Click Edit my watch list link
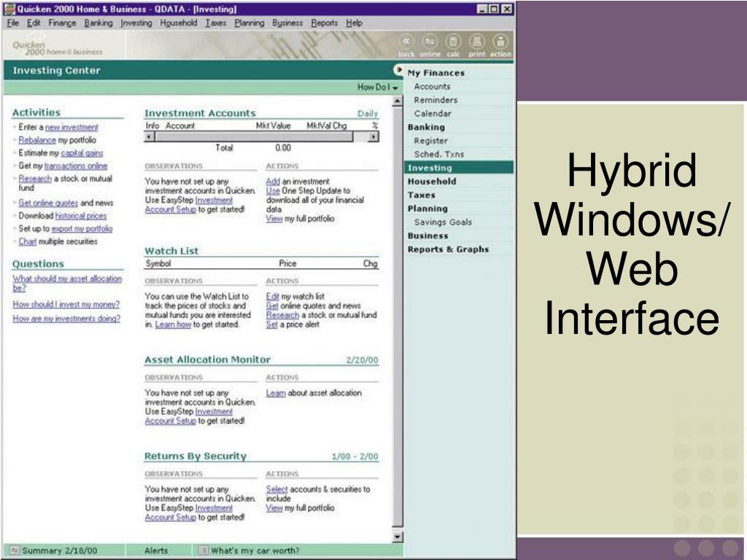This screenshot has height=560, width=747. click(272, 296)
